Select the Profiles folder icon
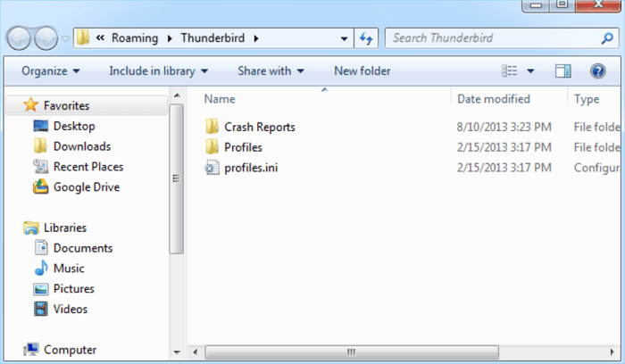The image size is (625, 364). (x=212, y=146)
